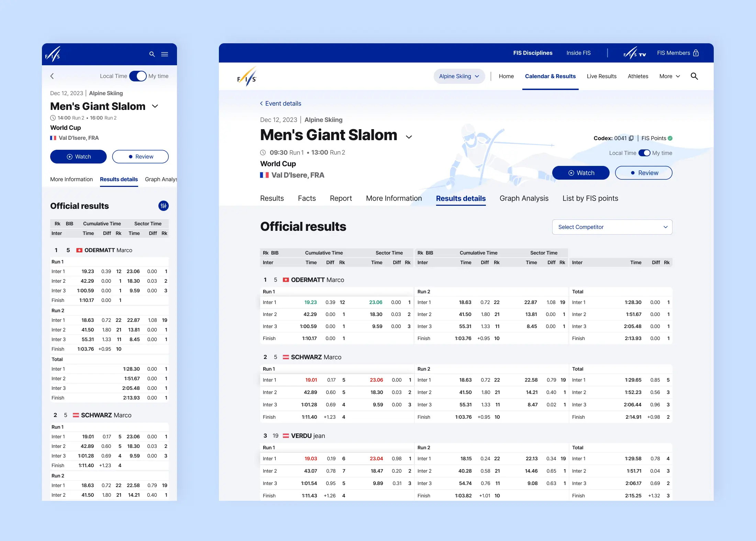The image size is (756, 541).
Task: Click the desktop FIS logo
Action: [247, 77]
